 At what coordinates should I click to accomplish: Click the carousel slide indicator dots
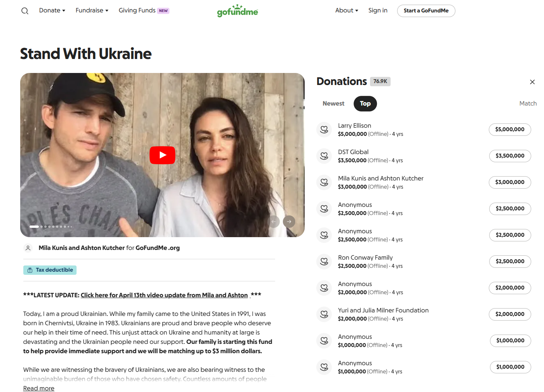click(51, 227)
